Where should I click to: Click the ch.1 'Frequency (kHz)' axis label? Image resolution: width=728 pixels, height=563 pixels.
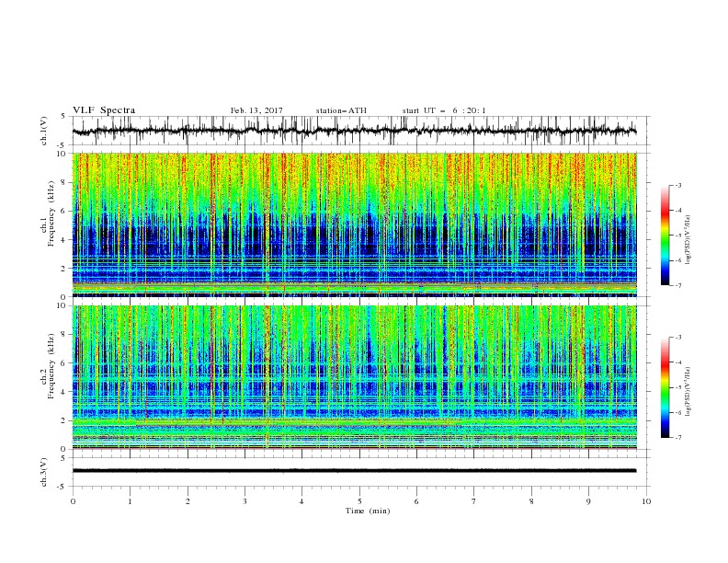pyautogui.click(x=51, y=212)
